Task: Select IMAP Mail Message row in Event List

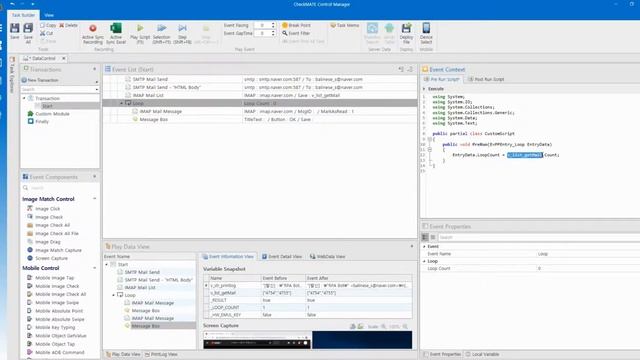Action: [x=260, y=111]
